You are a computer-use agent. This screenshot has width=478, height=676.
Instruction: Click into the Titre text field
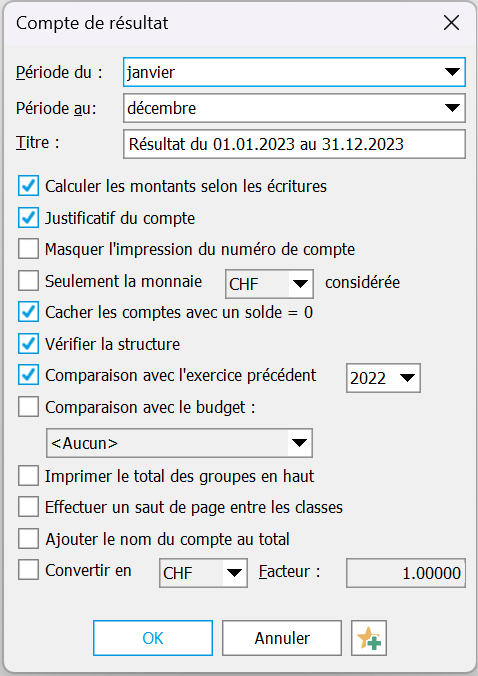point(294,144)
